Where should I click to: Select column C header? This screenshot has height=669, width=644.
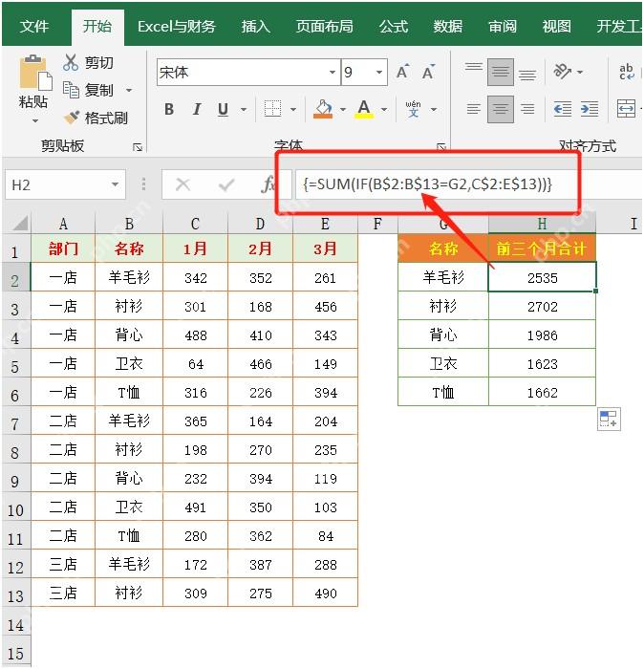point(195,224)
